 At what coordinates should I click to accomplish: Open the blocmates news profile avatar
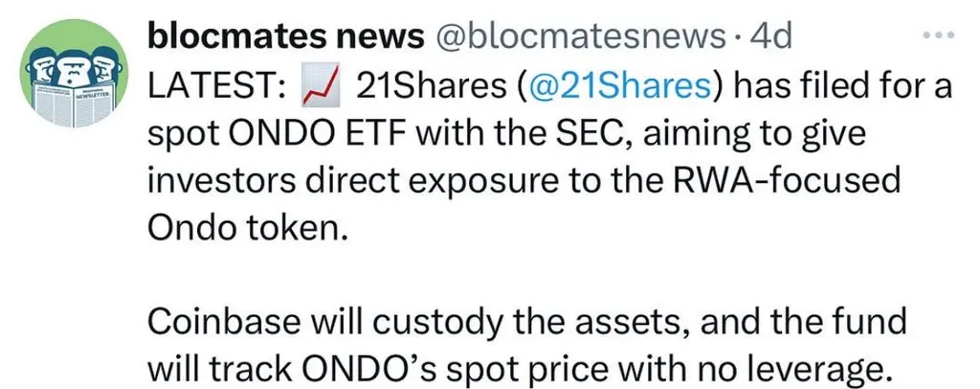click(x=74, y=74)
